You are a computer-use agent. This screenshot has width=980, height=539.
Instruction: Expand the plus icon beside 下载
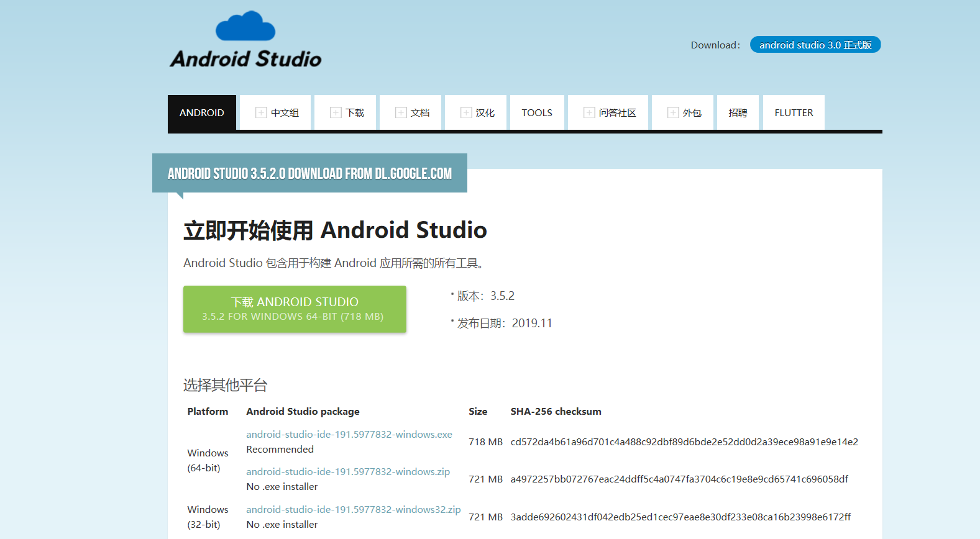336,112
